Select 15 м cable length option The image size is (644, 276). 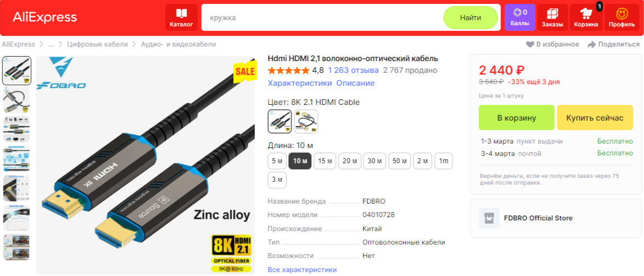[x=325, y=161]
